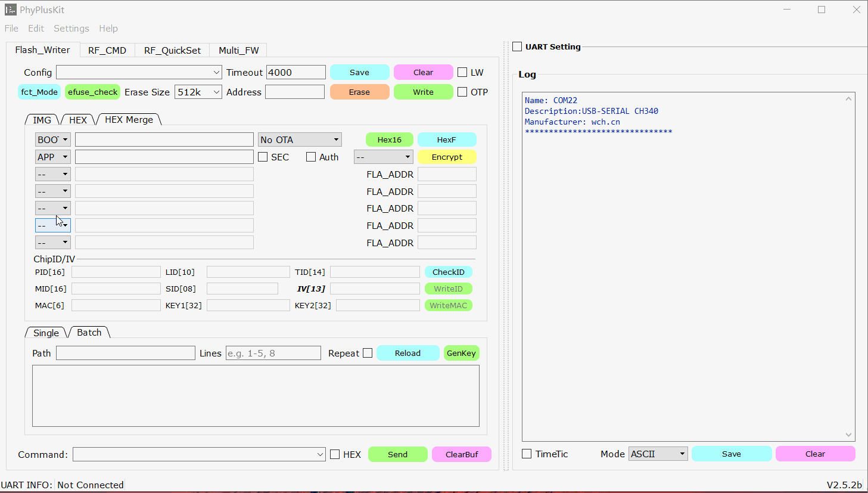868x493 pixels.
Task: Click the Address input field
Action: (x=295, y=92)
